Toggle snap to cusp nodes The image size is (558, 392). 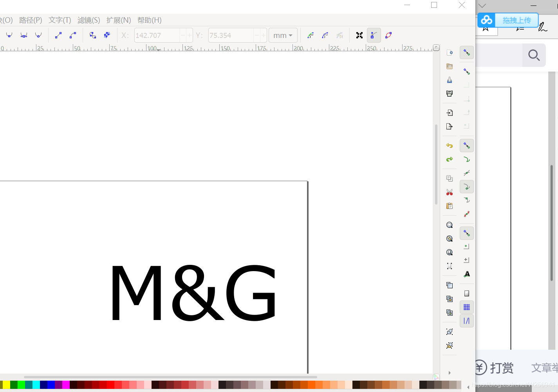(467, 187)
